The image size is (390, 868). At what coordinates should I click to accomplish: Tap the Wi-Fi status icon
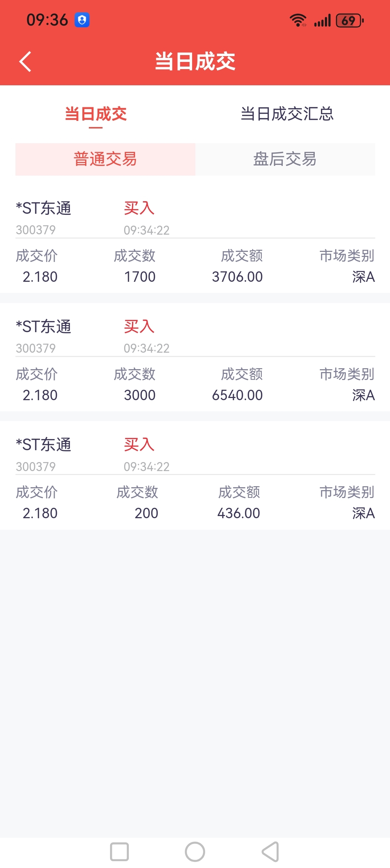(x=298, y=21)
